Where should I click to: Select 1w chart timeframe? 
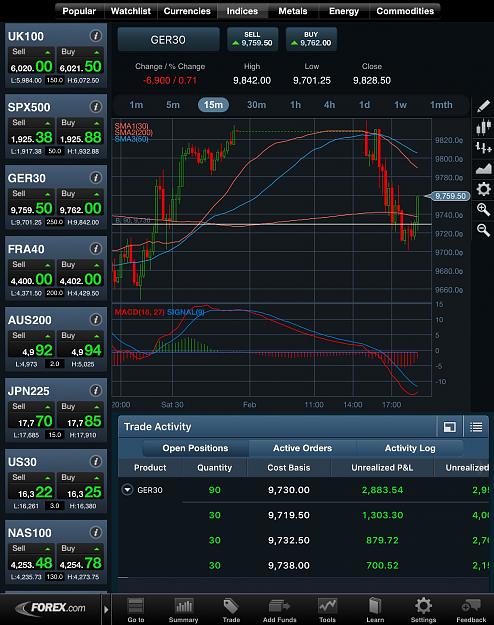(x=400, y=105)
